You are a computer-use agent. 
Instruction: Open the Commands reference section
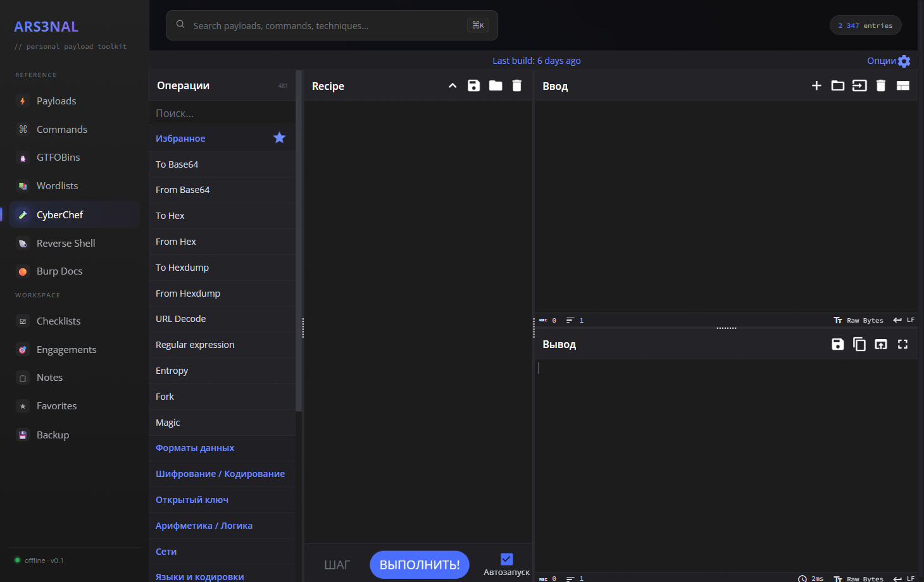tap(75, 129)
